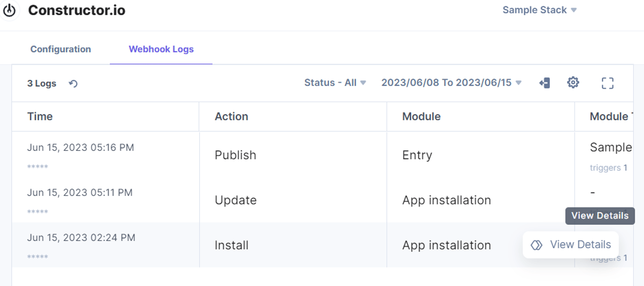Open the 2023/06/08 To 2023/06/15 date range
The image size is (644, 286).
[x=451, y=83]
